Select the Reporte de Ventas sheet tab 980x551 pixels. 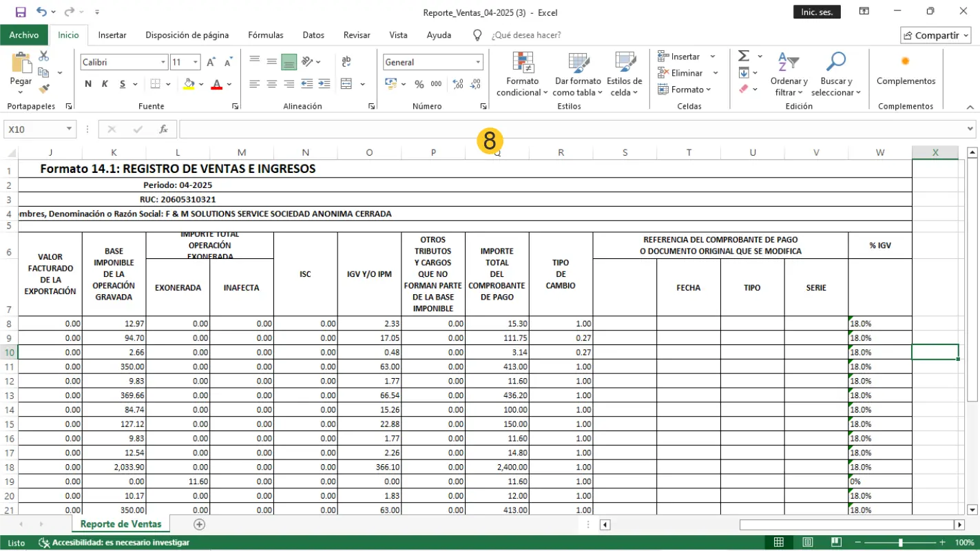click(x=121, y=524)
